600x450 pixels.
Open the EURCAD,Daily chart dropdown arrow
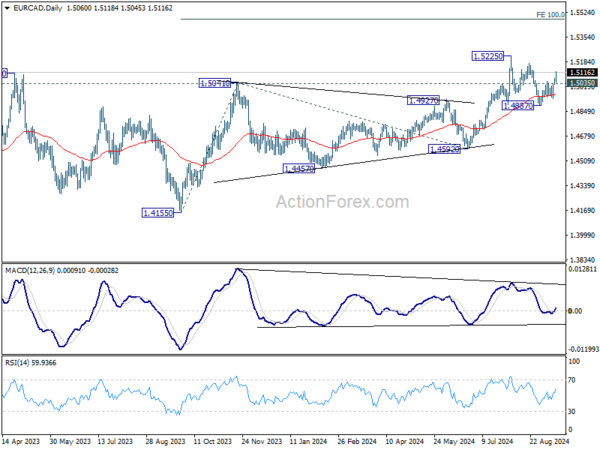[x=7, y=8]
